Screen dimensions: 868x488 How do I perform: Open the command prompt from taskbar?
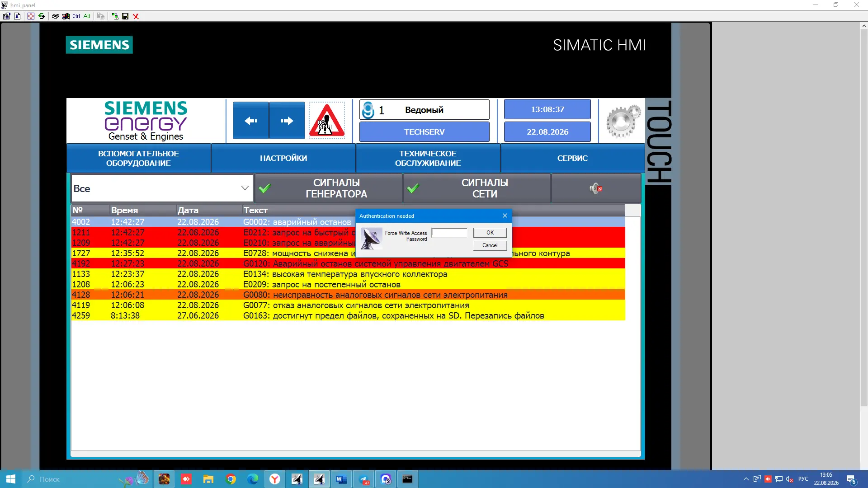(x=407, y=479)
